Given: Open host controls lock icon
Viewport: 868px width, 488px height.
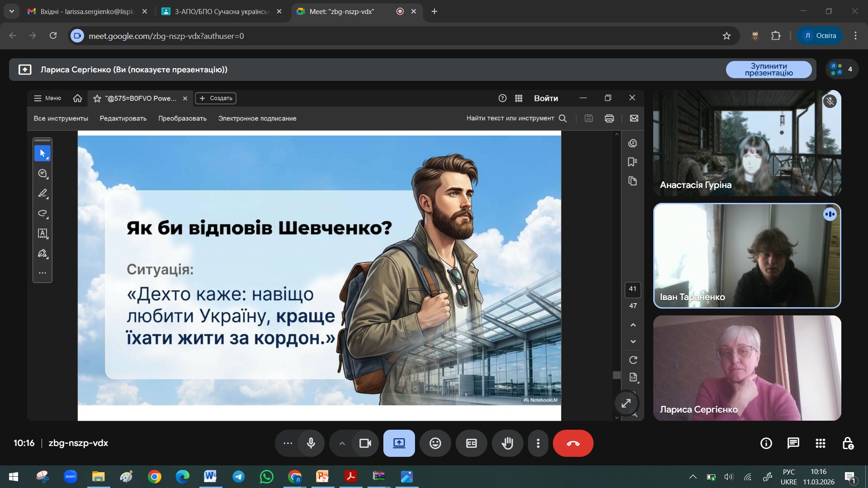Looking at the screenshot, I should click(848, 443).
